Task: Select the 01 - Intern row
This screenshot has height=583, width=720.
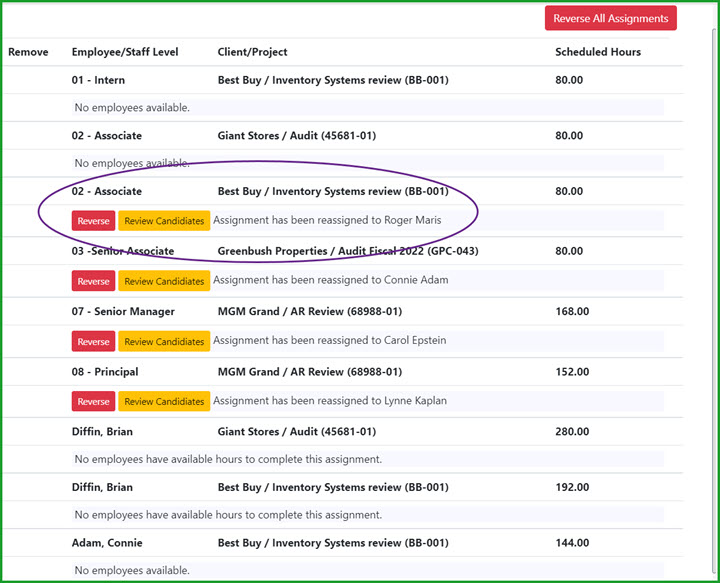Action: pos(343,80)
